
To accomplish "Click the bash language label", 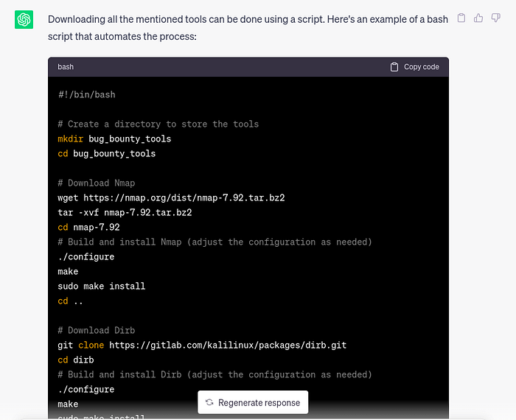I will [x=66, y=67].
